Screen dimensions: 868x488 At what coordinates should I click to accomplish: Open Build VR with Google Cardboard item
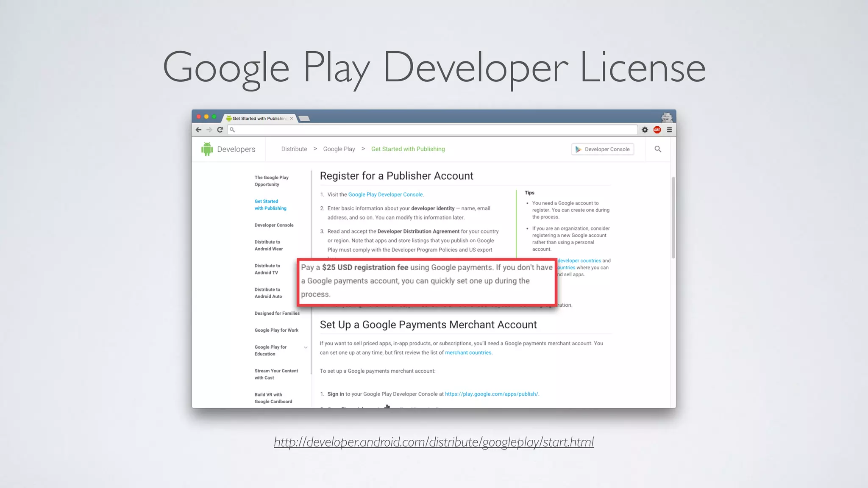pos(273,398)
